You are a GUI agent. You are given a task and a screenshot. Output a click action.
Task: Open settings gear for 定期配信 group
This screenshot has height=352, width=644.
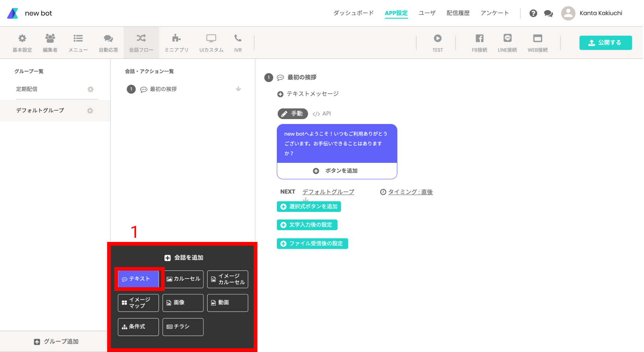(x=90, y=89)
